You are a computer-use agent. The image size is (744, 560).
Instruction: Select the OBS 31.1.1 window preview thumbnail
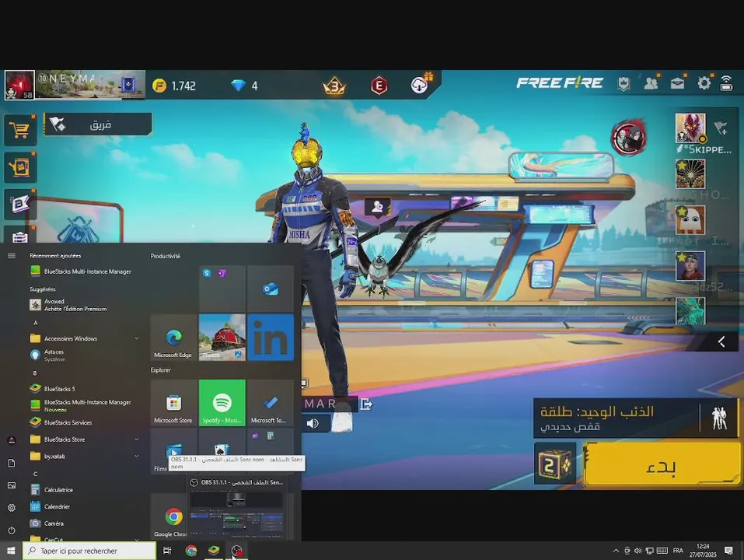[x=236, y=513]
